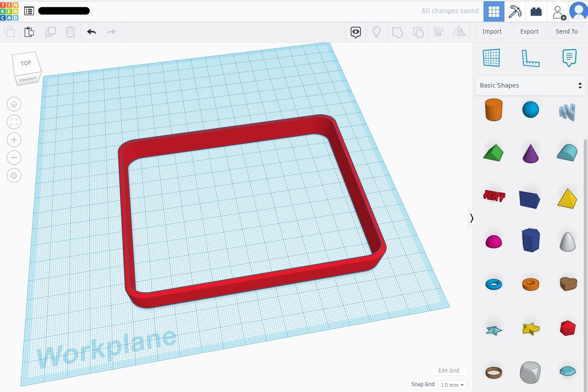Click the Delete trash icon
Viewport: 588px width, 392px height.
coord(70,32)
